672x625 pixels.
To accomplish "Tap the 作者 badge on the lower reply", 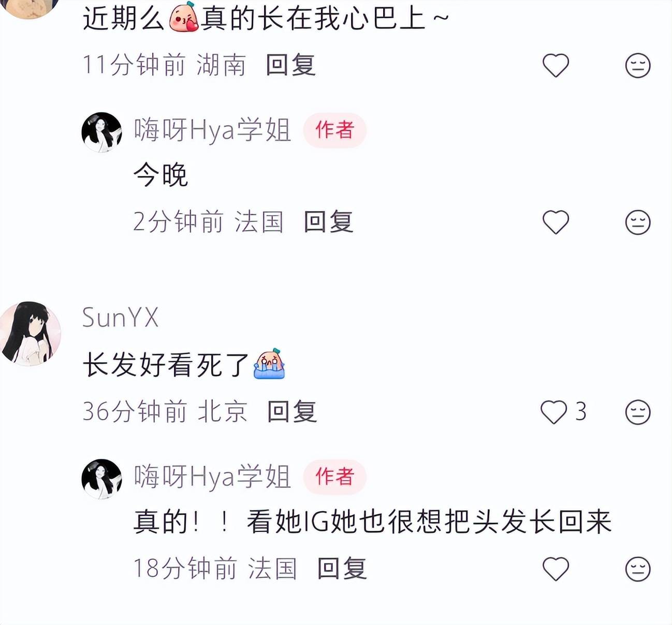I will 334,477.
